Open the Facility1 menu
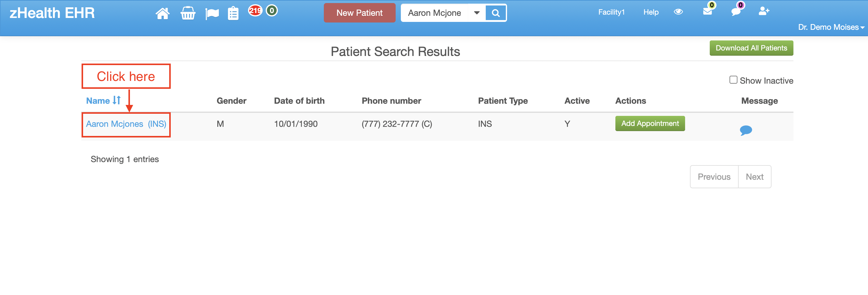The width and height of the screenshot is (868, 295). point(611,12)
